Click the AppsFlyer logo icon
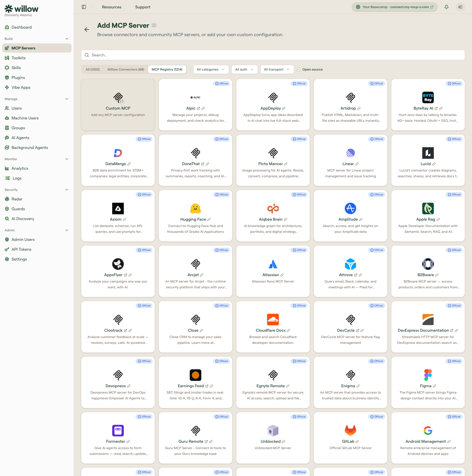Screen dimensions: 472x476 (118, 264)
